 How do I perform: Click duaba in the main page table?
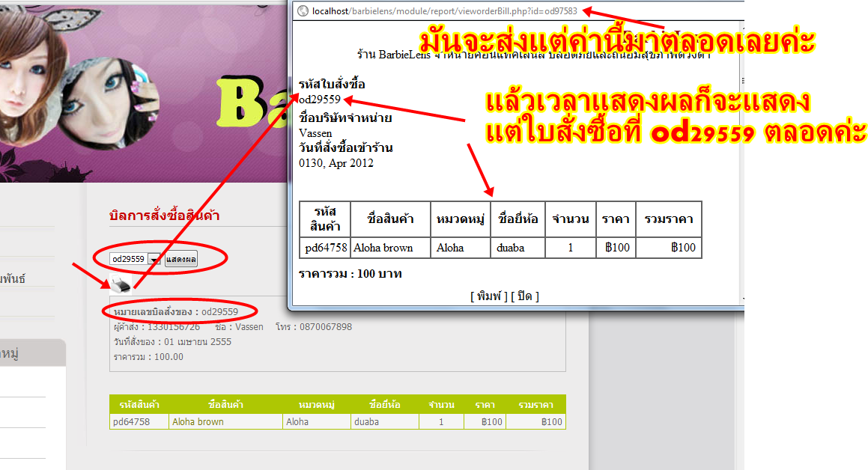[x=366, y=422]
